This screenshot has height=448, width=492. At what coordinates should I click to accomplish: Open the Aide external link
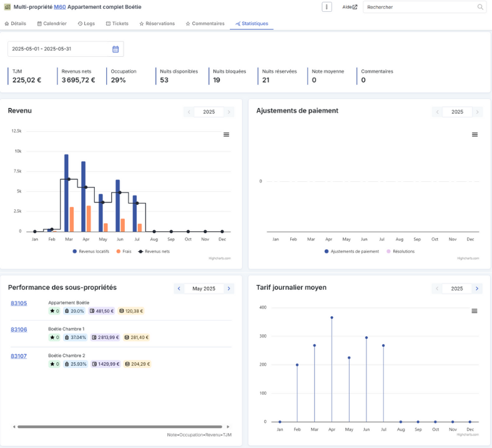350,7
